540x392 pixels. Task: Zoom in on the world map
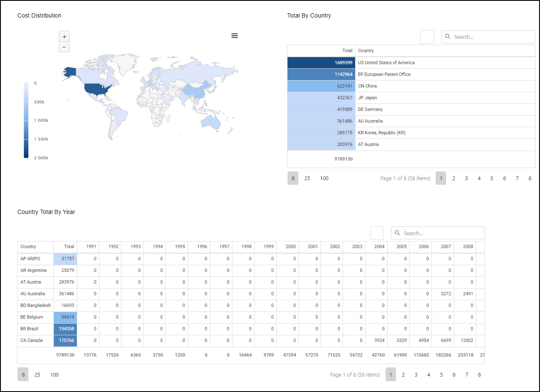[x=64, y=37]
